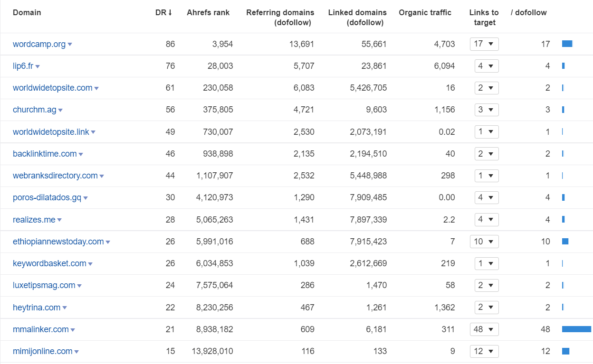The image size is (593, 364).
Task: Open links-to-target dropdown for worldwidetopsite.com
Action: point(487,88)
